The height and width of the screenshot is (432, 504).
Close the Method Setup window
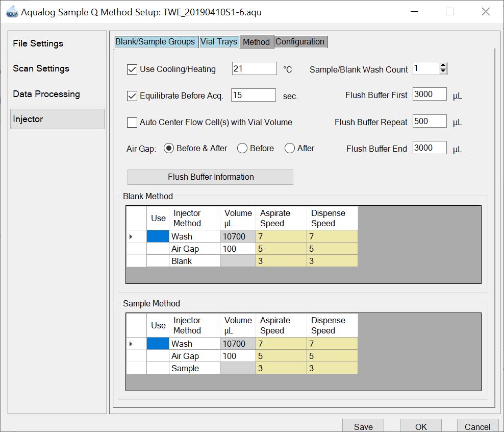(x=486, y=12)
